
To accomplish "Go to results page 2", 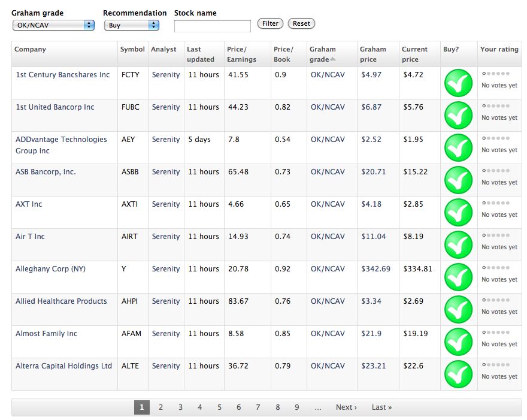I will point(161,407).
